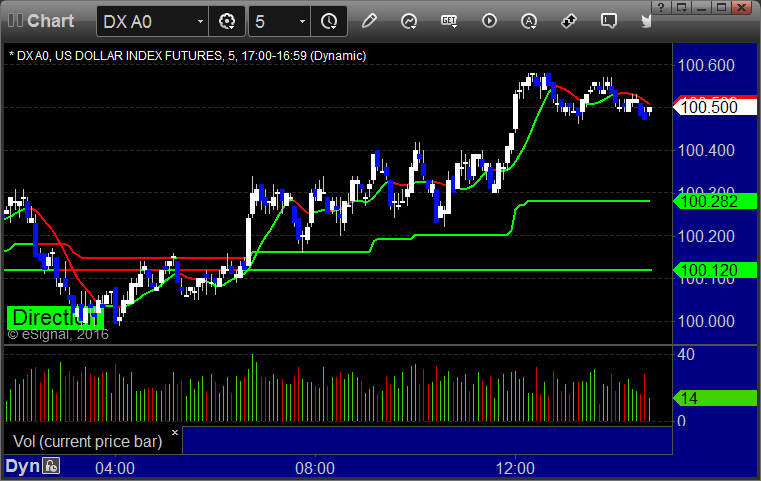Click the help question mark button
761x481 pixels.
click(x=661, y=7)
